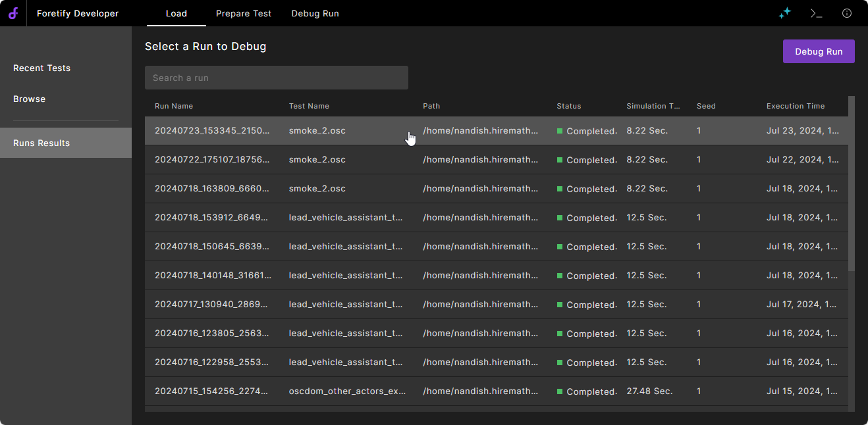The height and width of the screenshot is (425, 868).
Task: Open Recent Tests in sidebar
Action: [41, 68]
